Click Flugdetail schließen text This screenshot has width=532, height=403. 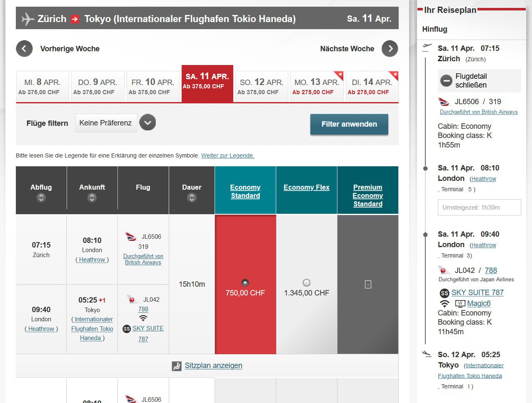tap(471, 80)
